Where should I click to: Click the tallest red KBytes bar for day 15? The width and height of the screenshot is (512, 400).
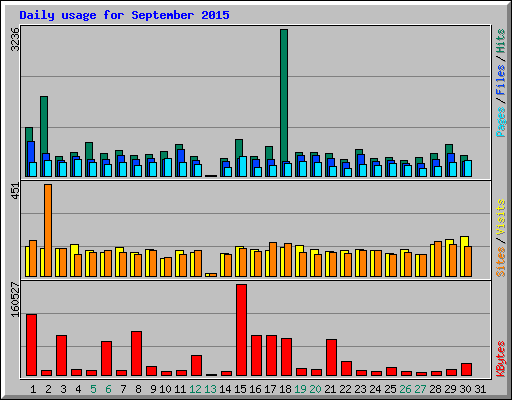click(x=241, y=330)
